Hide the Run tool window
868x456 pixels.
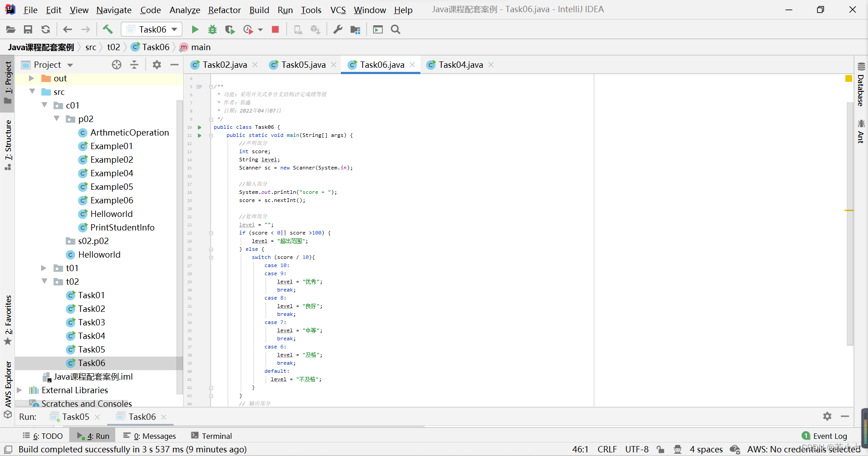click(x=845, y=416)
